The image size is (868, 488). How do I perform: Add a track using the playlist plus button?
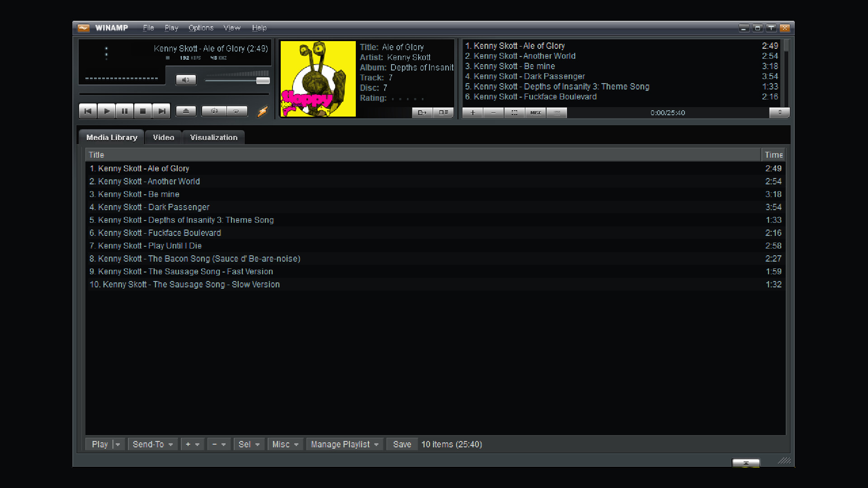tap(472, 113)
